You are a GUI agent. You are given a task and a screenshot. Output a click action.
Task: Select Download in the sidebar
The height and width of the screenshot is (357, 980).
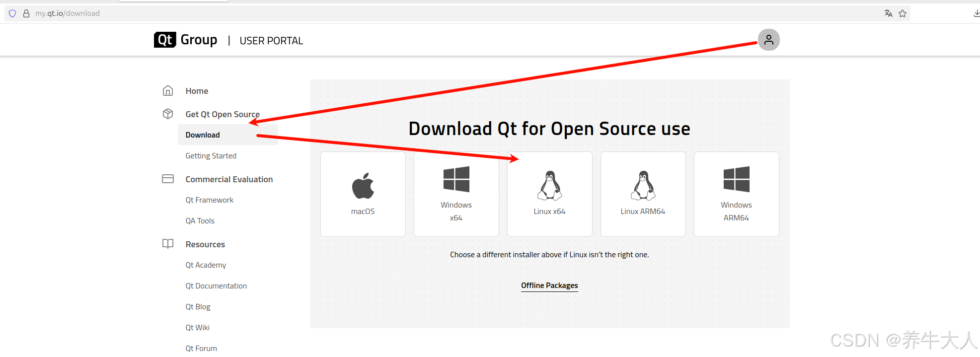coord(228,135)
